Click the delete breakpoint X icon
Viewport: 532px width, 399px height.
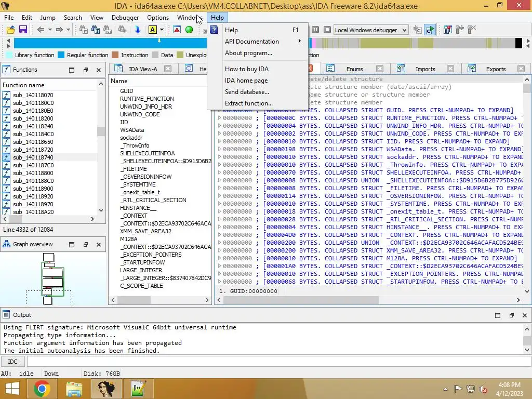(472, 30)
